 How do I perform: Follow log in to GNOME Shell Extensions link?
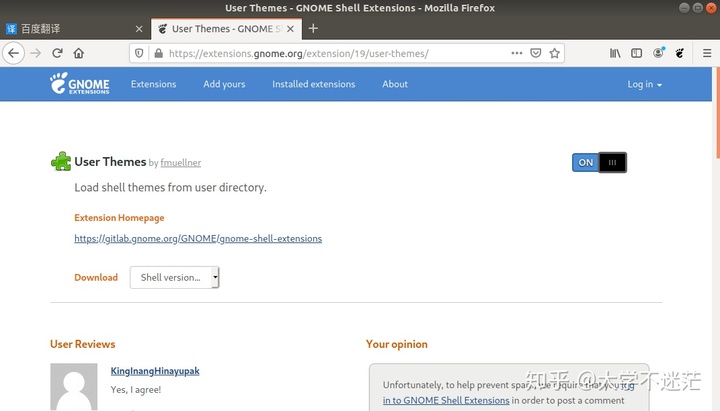pos(446,400)
